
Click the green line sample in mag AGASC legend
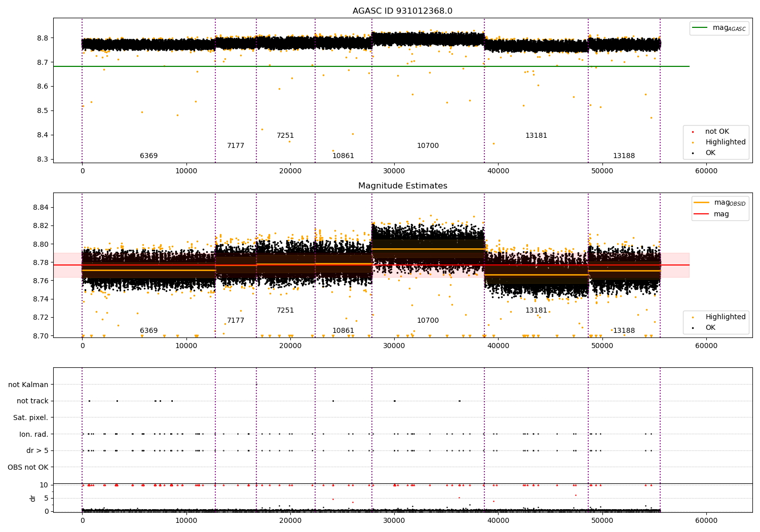[x=700, y=28]
